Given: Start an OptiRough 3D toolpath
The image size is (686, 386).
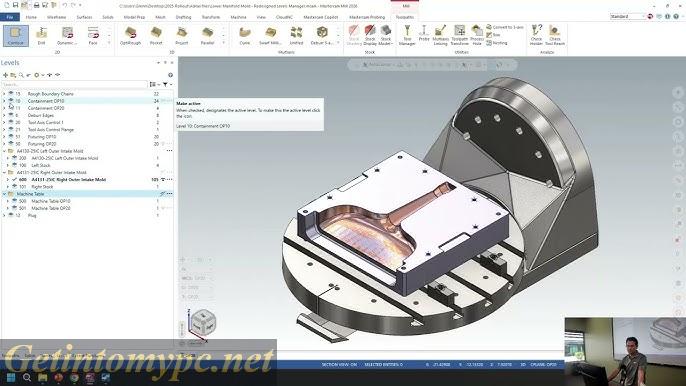Looking at the screenshot, I should click(x=130, y=36).
